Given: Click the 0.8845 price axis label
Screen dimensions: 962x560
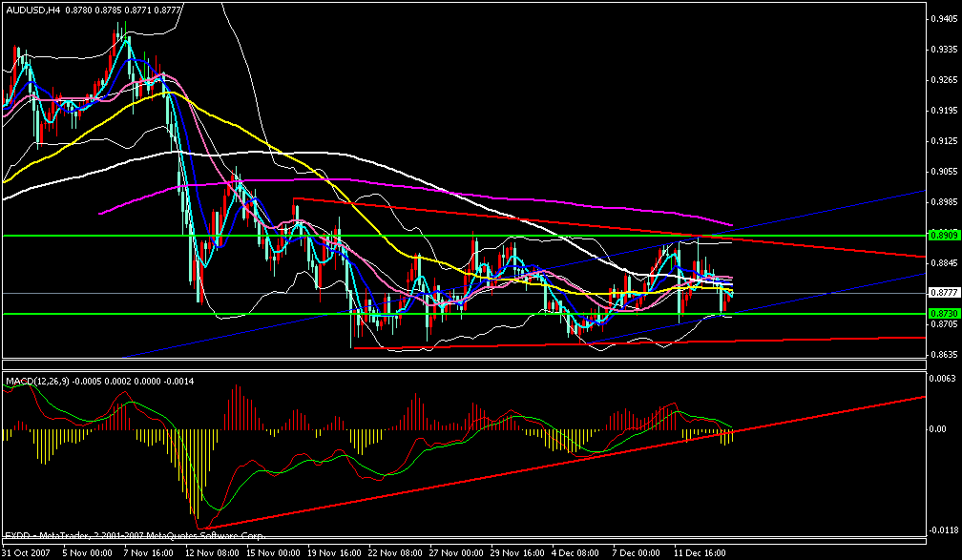Looking at the screenshot, I should tap(944, 263).
